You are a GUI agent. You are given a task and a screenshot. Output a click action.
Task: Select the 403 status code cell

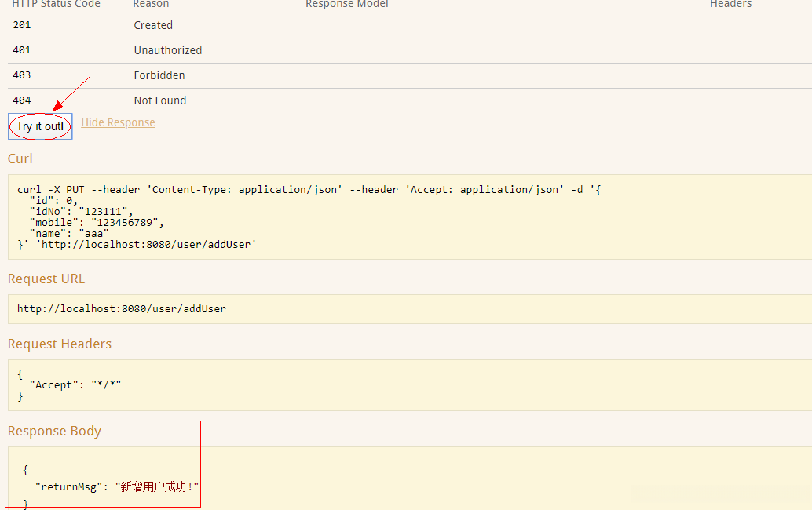[22, 75]
